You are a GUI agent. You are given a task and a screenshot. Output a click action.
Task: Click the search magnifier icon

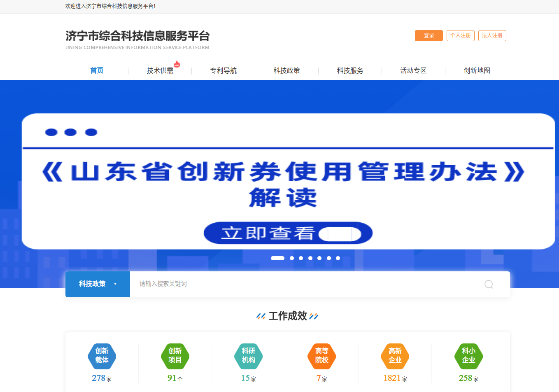(489, 284)
